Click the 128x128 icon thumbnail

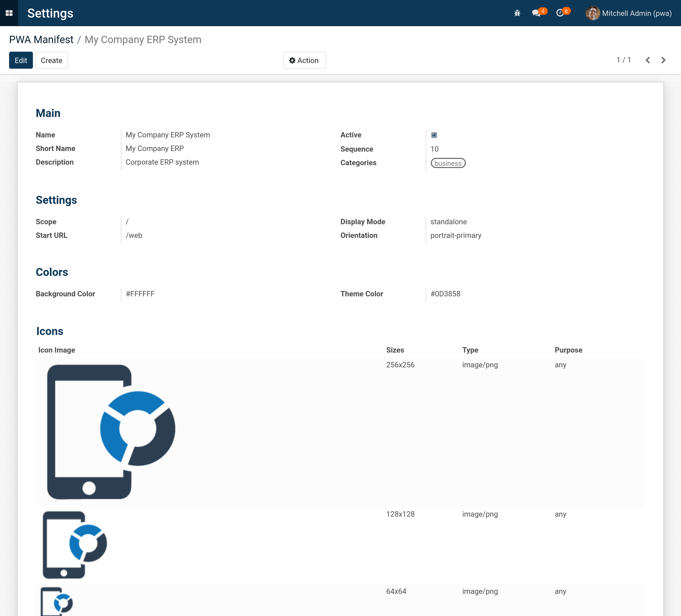pyautogui.click(x=75, y=545)
